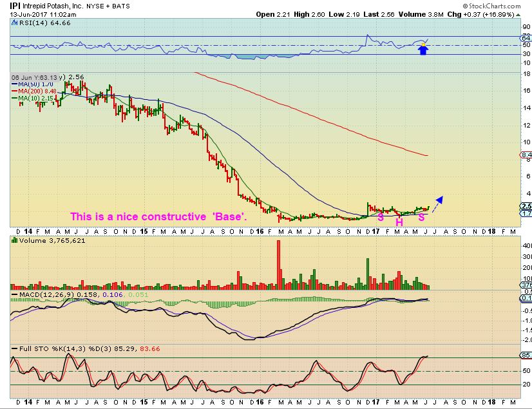Viewport: 532px width, 409px height.
Task: Click the RSI(14) 64.66 legend label
Action: click(45, 23)
